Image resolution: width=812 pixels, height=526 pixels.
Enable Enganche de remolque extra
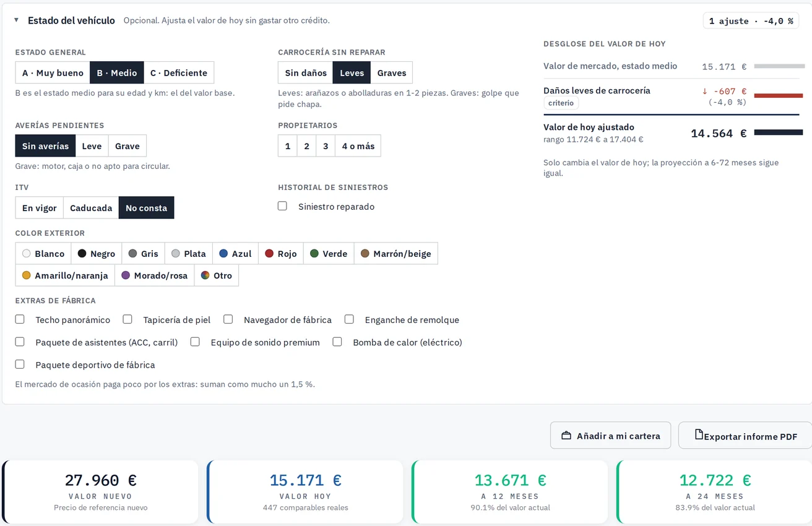pyautogui.click(x=350, y=319)
